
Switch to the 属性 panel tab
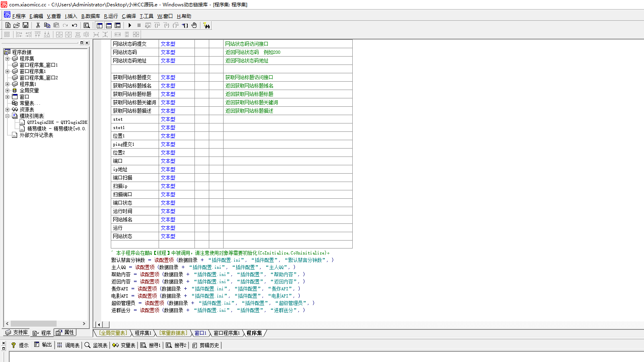[x=65, y=333]
